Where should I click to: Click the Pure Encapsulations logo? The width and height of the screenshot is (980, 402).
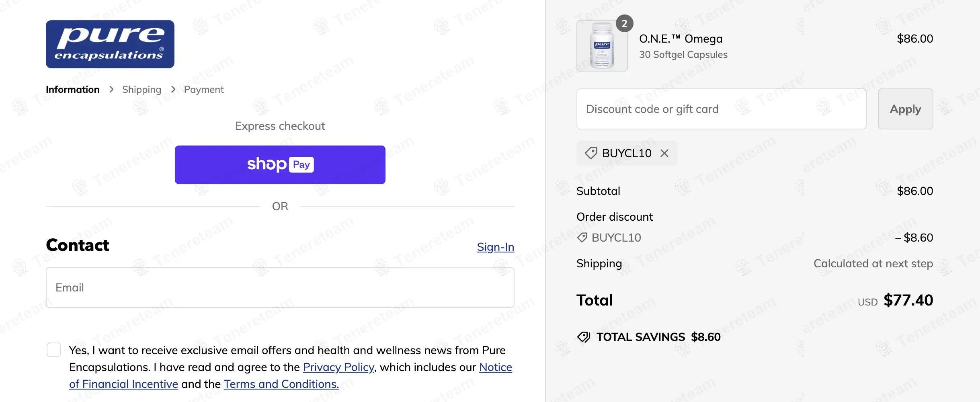(x=110, y=44)
